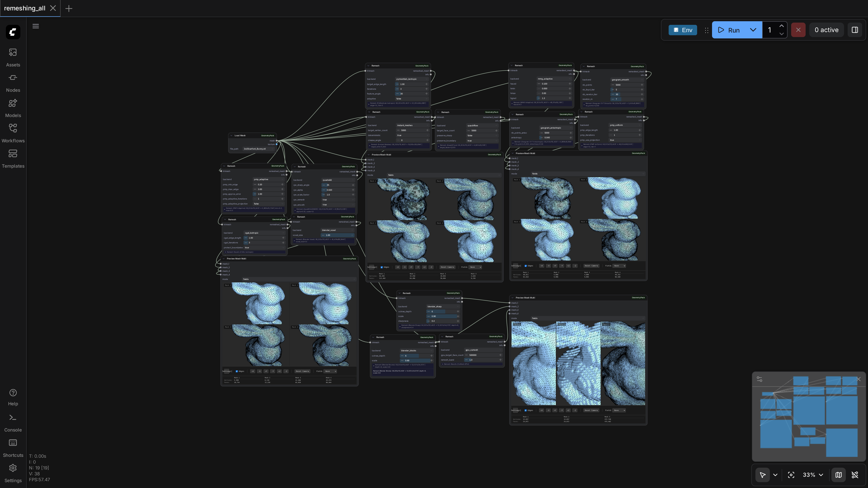The image size is (868, 488).
Task: Reset Camera in bottom-left preview
Action: [x=302, y=371]
